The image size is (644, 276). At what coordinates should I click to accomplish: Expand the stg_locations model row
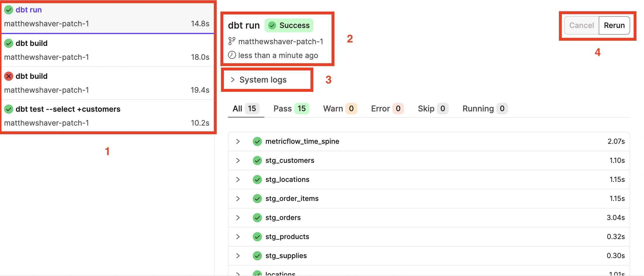pos(238,179)
